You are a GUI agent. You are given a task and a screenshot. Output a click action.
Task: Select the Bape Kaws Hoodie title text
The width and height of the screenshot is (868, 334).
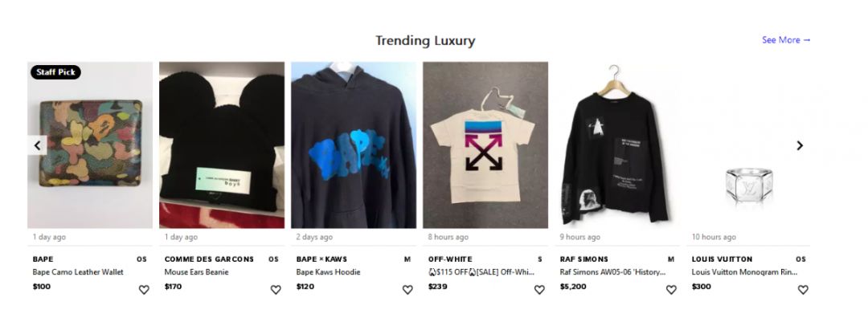pos(328,272)
